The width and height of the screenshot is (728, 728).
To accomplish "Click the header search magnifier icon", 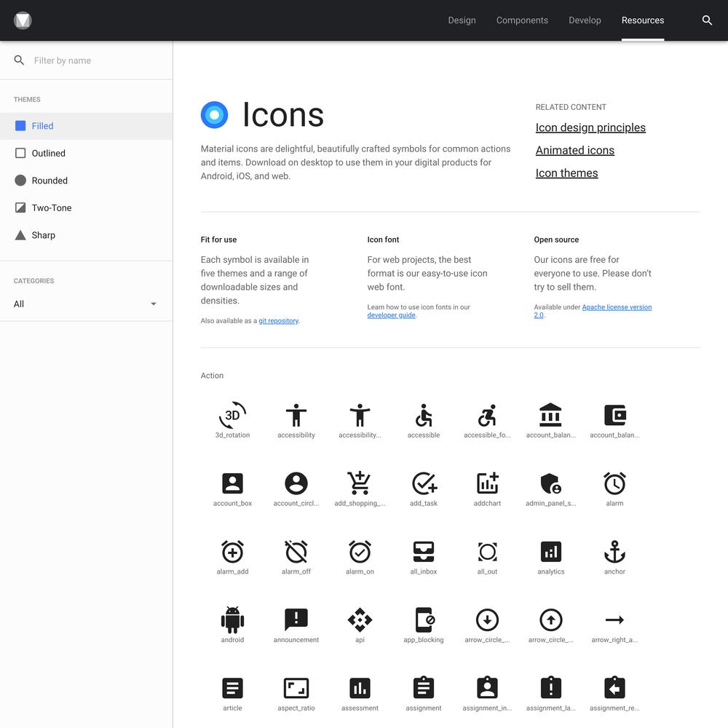I will [707, 20].
